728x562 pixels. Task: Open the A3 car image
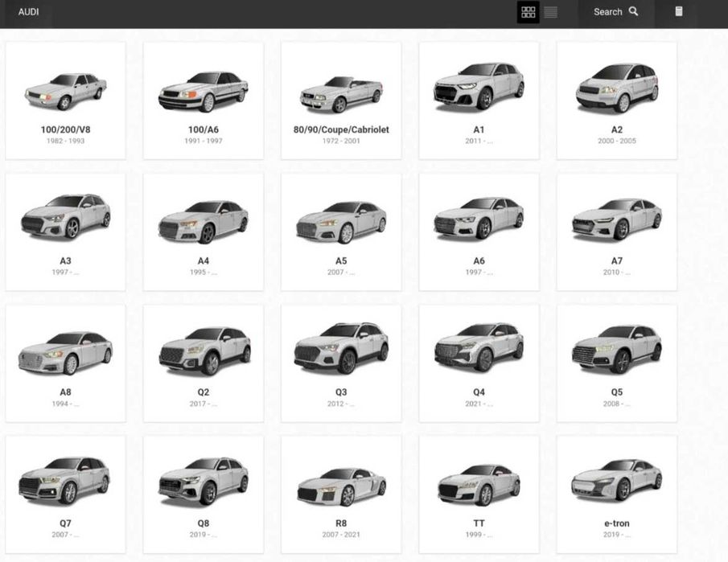[x=65, y=216]
